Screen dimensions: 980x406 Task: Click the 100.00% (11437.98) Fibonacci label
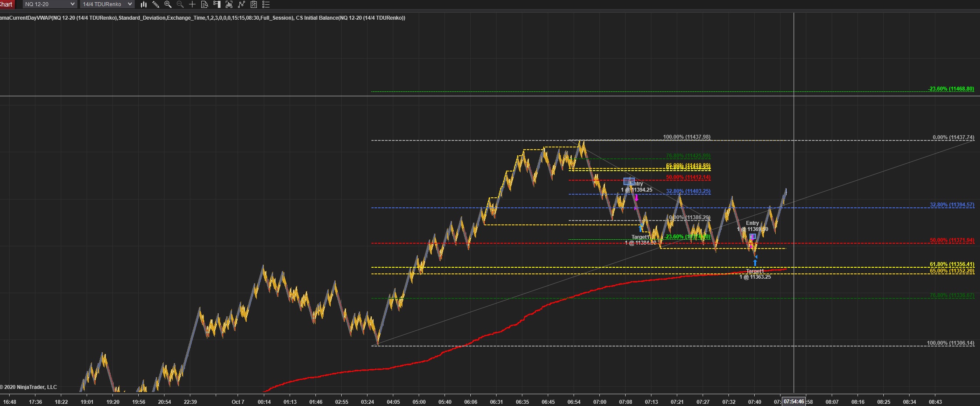pos(687,137)
